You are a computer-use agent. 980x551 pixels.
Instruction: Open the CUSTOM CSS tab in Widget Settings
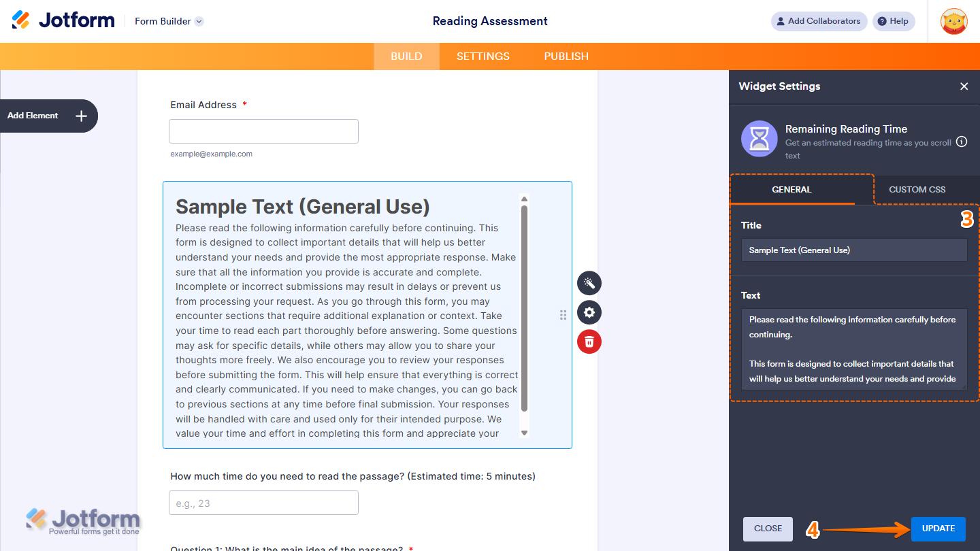pyautogui.click(x=917, y=190)
